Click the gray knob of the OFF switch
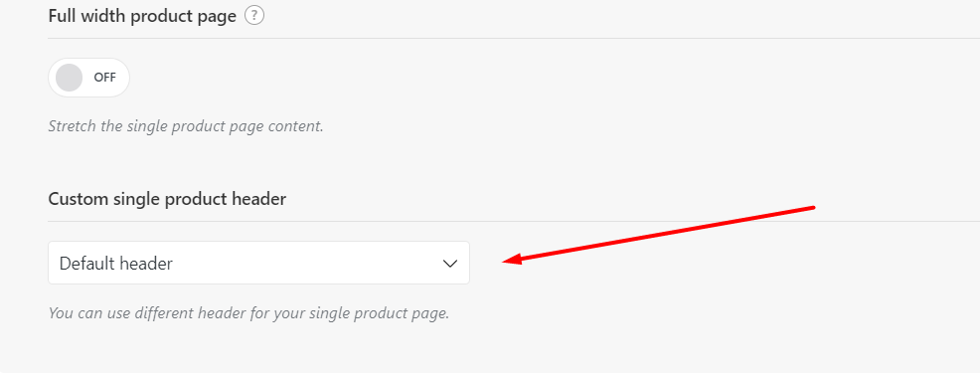This screenshot has width=980, height=379. point(69,78)
